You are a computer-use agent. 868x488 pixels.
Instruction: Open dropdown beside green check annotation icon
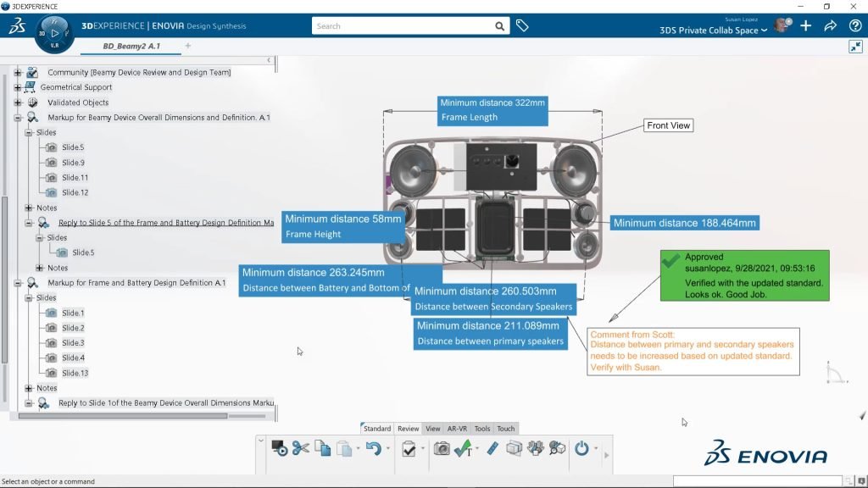(x=477, y=448)
